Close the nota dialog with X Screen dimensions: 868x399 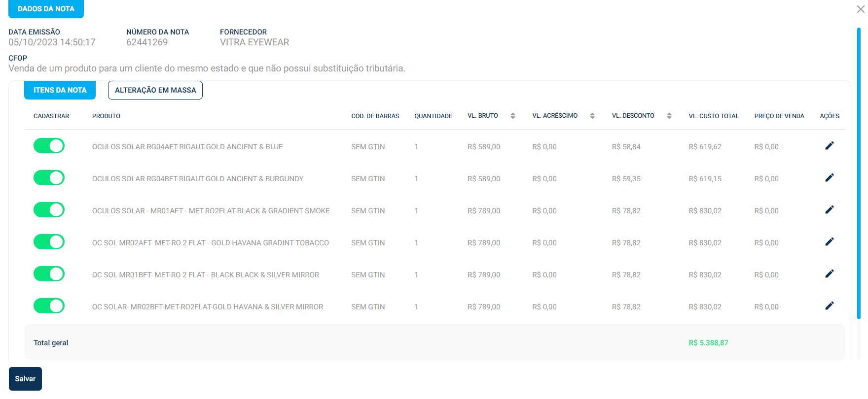point(861,9)
